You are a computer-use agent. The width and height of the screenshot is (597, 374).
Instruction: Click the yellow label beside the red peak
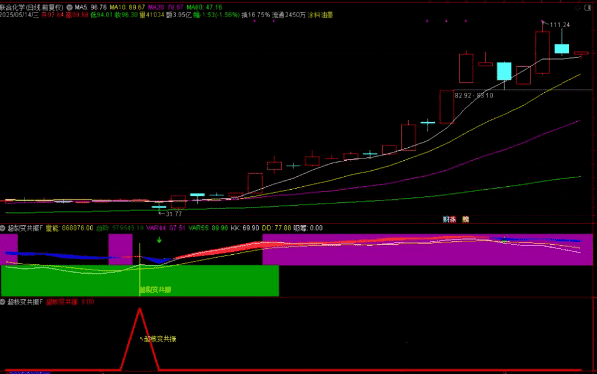160,339
